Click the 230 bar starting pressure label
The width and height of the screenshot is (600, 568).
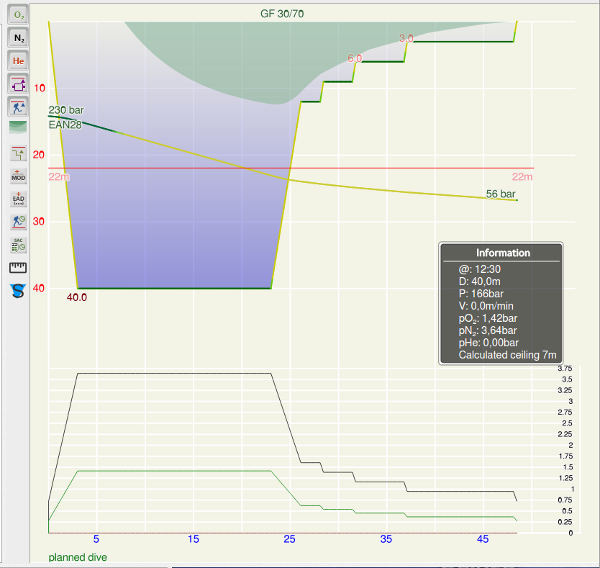(65, 110)
